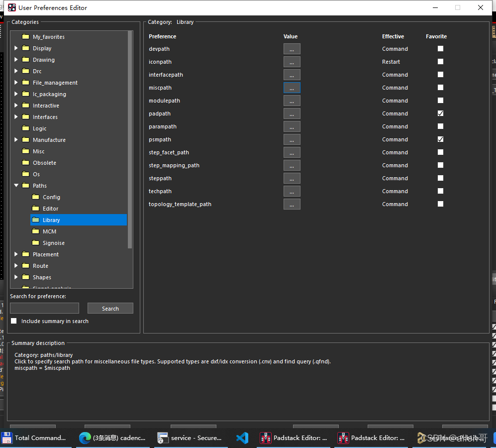This screenshot has height=448, width=496.
Task: Click the Obsolete folder icon
Action: 26,162
